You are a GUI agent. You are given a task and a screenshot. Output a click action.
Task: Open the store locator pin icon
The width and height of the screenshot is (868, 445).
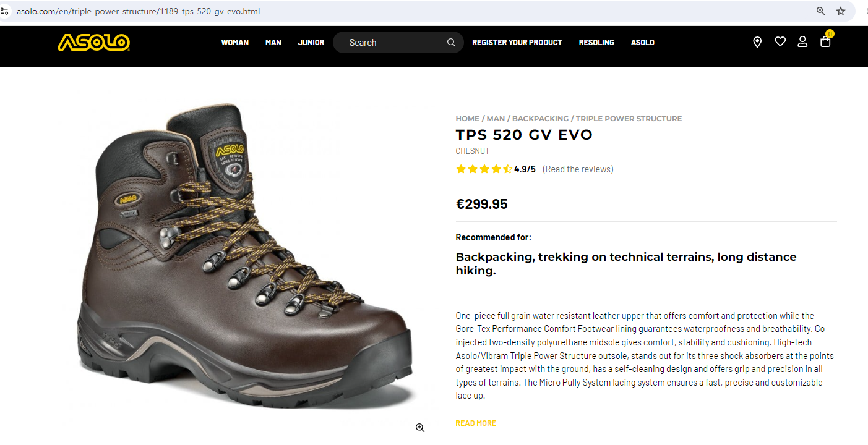coord(757,42)
